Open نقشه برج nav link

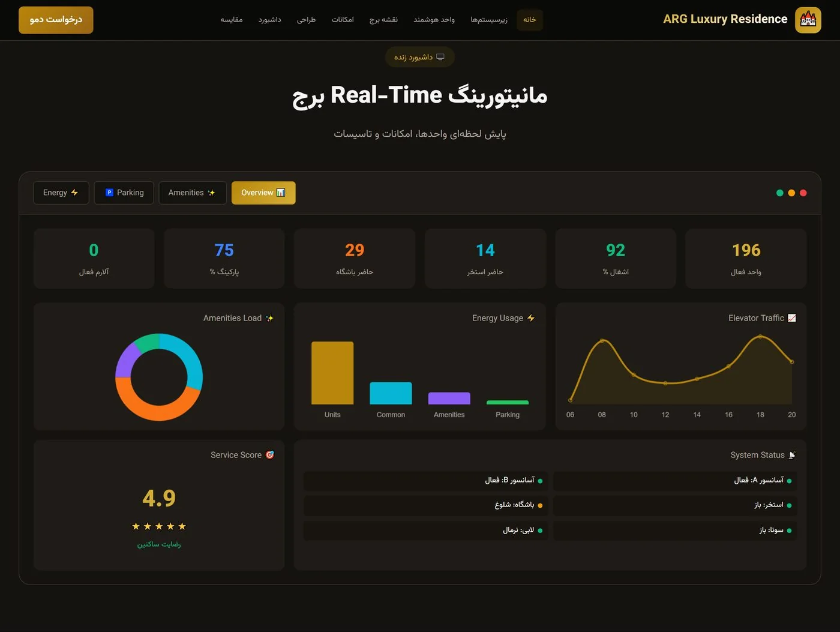tap(383, 20)
